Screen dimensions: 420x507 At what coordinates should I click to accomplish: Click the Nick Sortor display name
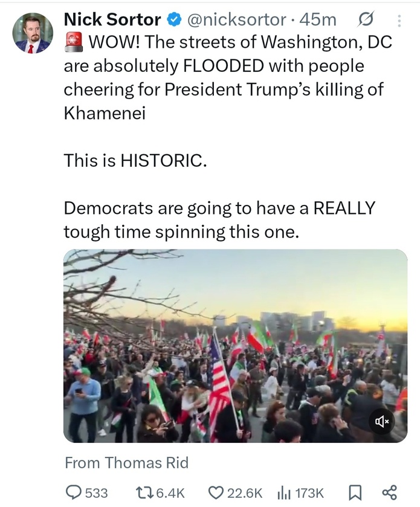pos(112,20)
